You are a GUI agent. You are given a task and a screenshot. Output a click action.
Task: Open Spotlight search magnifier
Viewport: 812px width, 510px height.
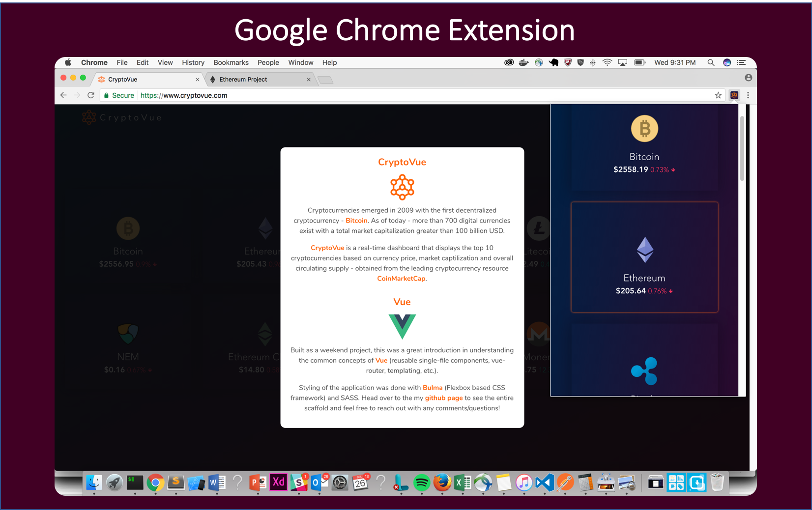pos(711,62)
